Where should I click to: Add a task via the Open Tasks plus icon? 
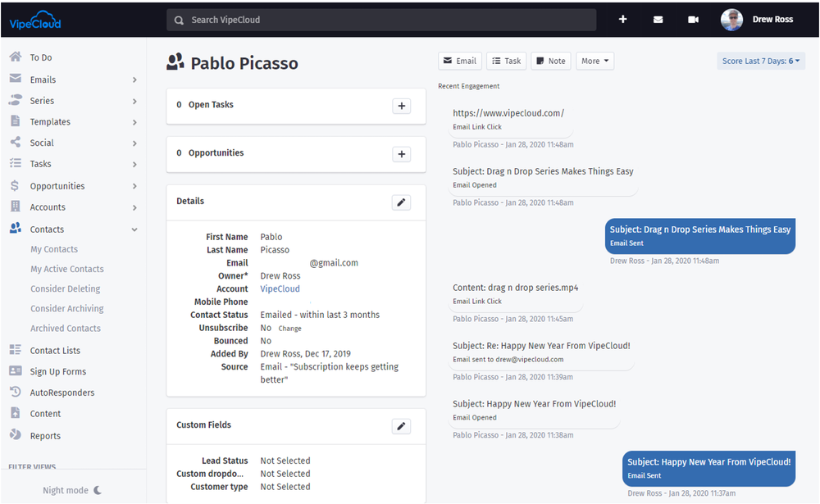(401, 106)
